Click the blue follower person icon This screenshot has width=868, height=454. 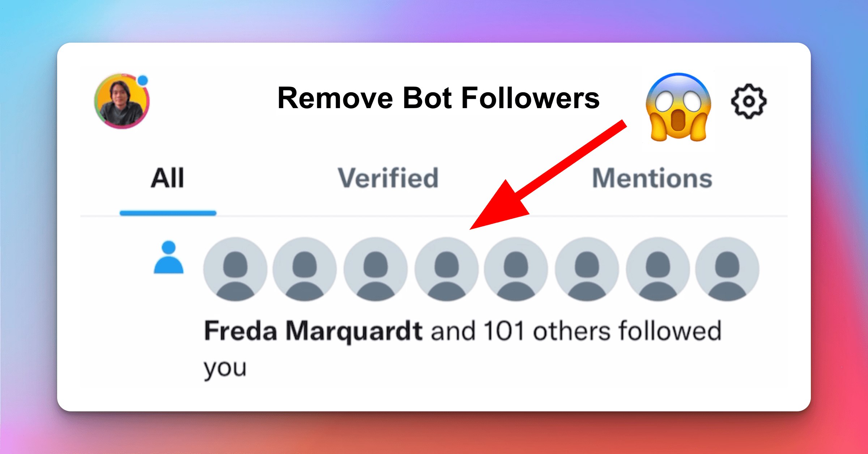[169, 258]
